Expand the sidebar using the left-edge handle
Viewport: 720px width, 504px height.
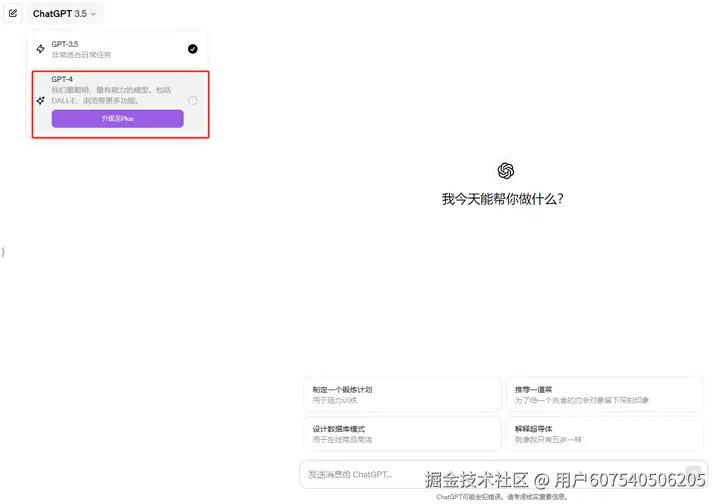coord(3,252)
